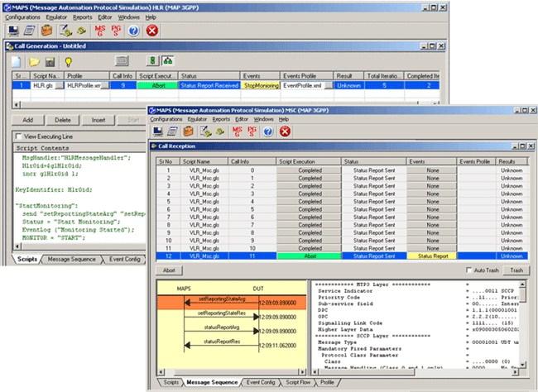Enable View Executing Line checkbox
Image resolution: width=538 pixels, height=392 pixels.
coord(18,136)
